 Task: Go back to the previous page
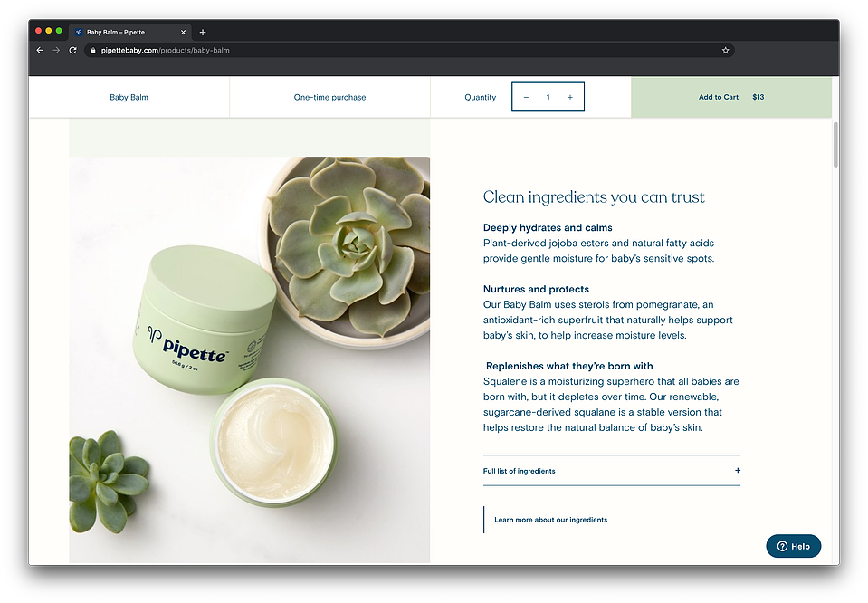40,51
